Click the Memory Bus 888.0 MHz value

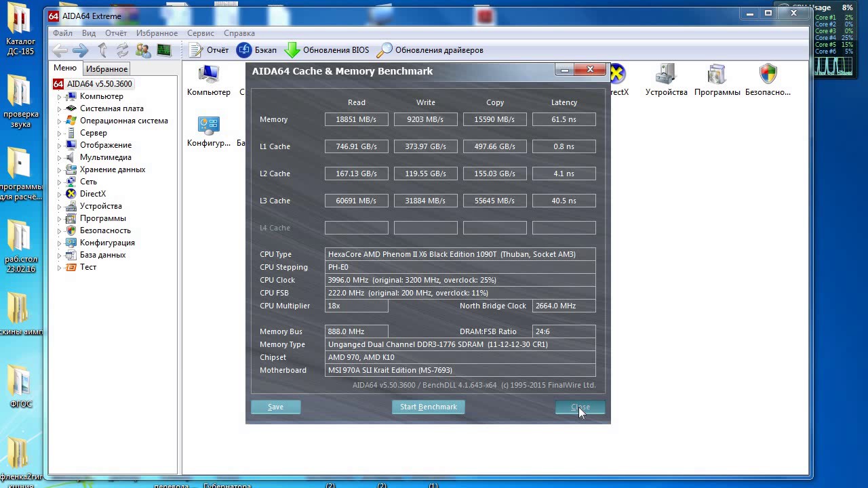(357, 331)
